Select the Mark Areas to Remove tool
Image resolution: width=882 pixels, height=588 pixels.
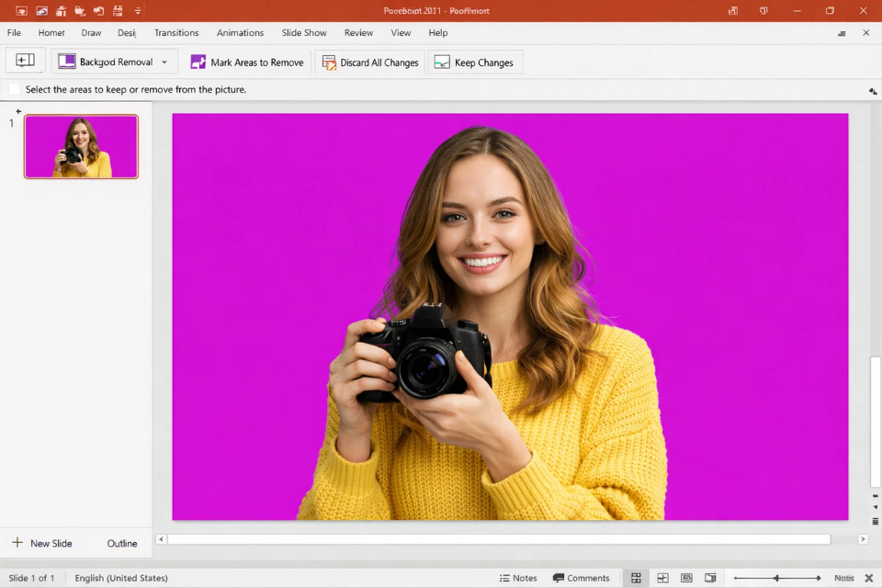coord(247,62)
